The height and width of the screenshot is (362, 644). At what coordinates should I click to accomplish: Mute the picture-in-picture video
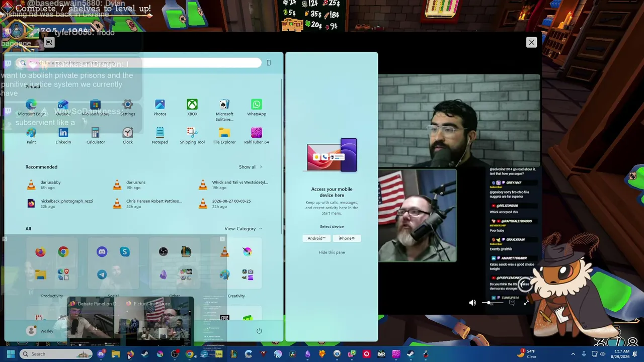point(472,303)
